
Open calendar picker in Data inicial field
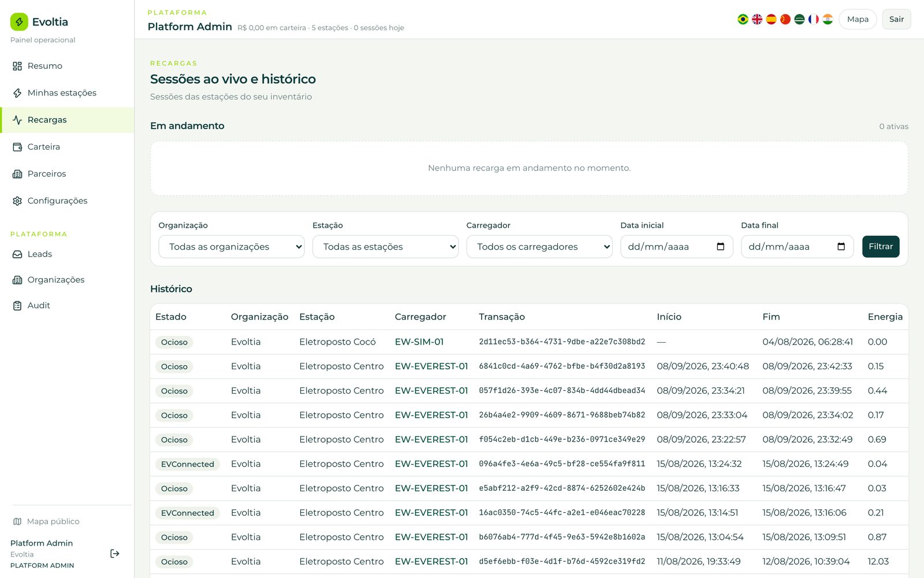pos(720,247)
